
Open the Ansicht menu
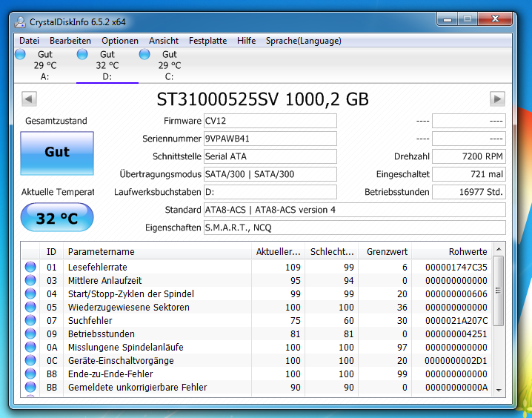click(164, 41)
